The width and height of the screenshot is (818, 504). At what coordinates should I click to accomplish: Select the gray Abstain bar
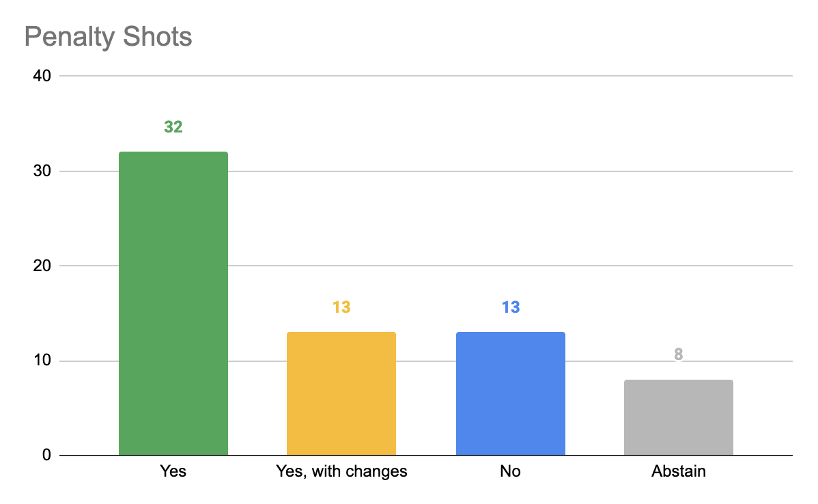679,417
